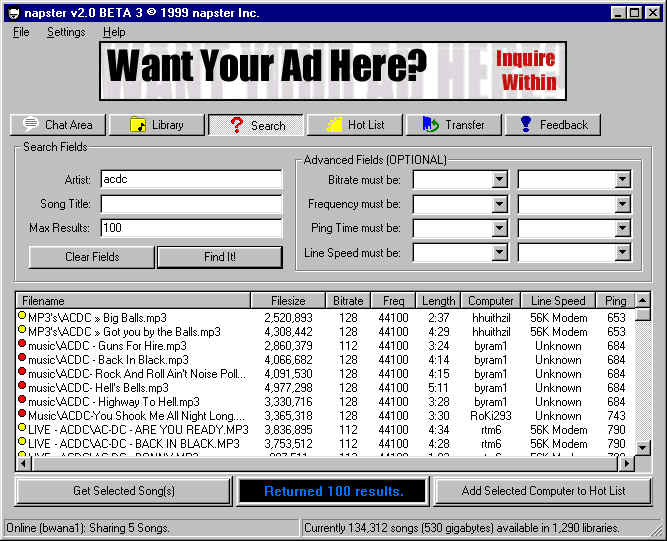667x541 pixels.
Task: Switch to the Transfer tab
Action: point(453,125)
